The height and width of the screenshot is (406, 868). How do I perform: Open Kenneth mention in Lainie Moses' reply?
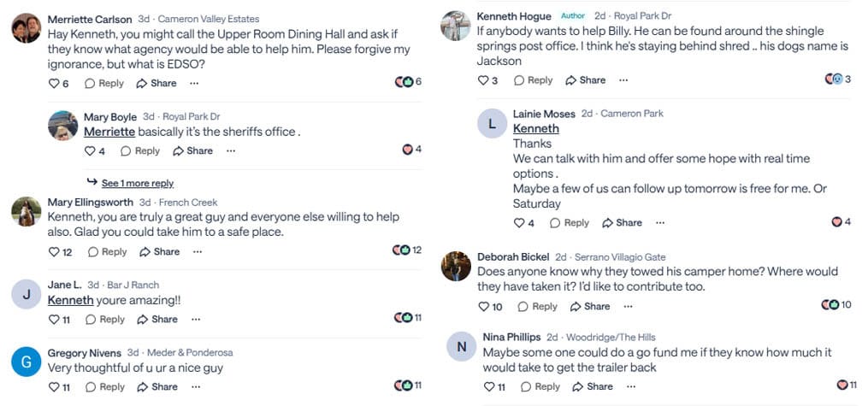tap(535, 128)
